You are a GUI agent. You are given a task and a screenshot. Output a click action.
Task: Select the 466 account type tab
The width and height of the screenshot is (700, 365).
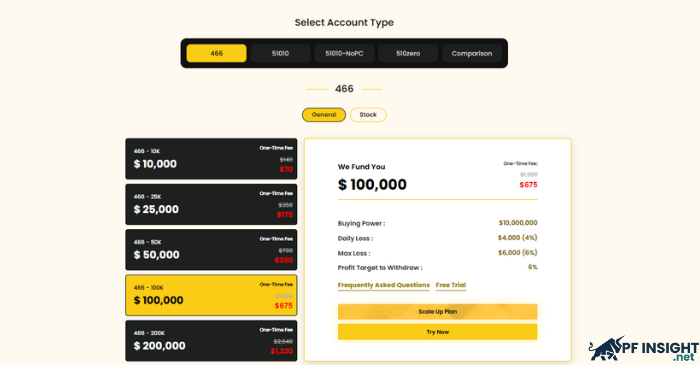[x=217, y=53]
